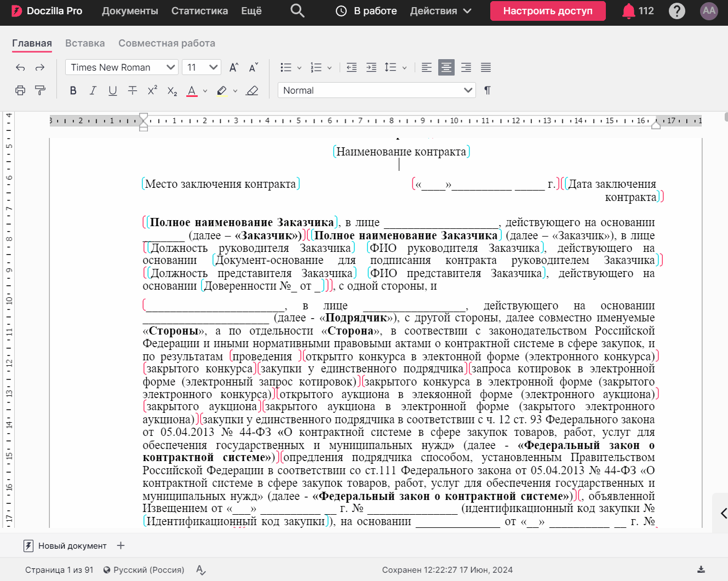Expand numbered list style options arrow
The height and width of the screenshot is (581, 728).
pos(330,68)
